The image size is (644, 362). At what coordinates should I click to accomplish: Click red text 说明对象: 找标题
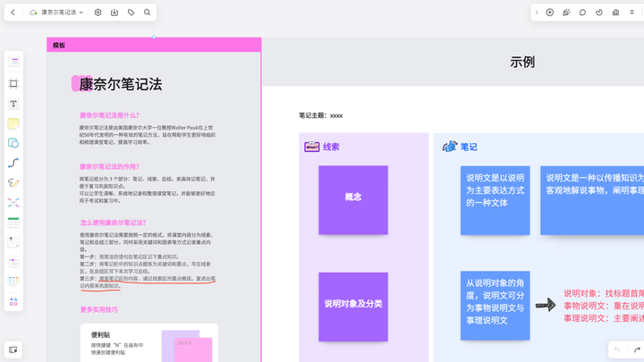(604, 293)
